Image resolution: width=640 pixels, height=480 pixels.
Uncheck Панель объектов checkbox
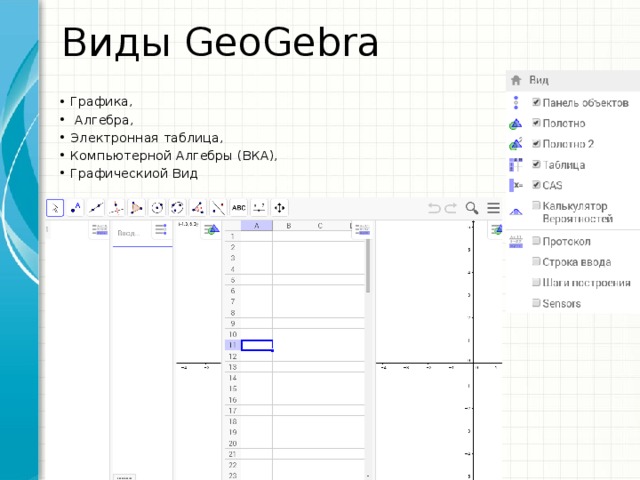point(536,102)
